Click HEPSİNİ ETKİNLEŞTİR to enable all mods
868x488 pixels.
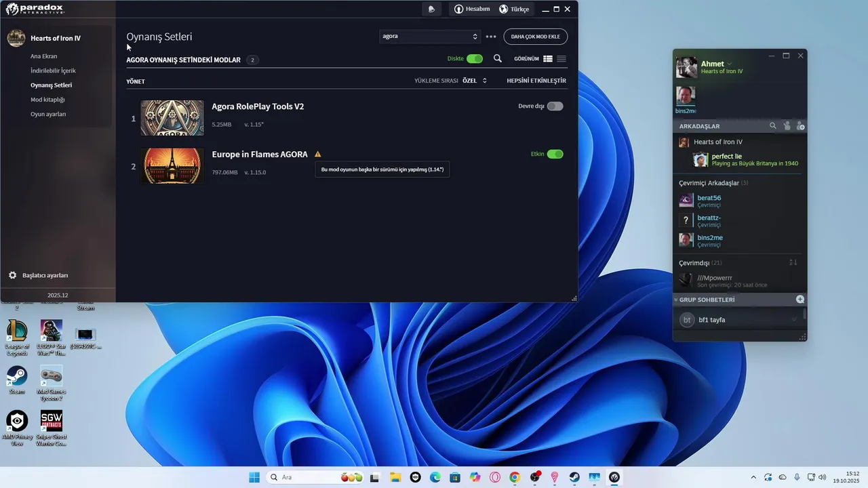(536, 81)
